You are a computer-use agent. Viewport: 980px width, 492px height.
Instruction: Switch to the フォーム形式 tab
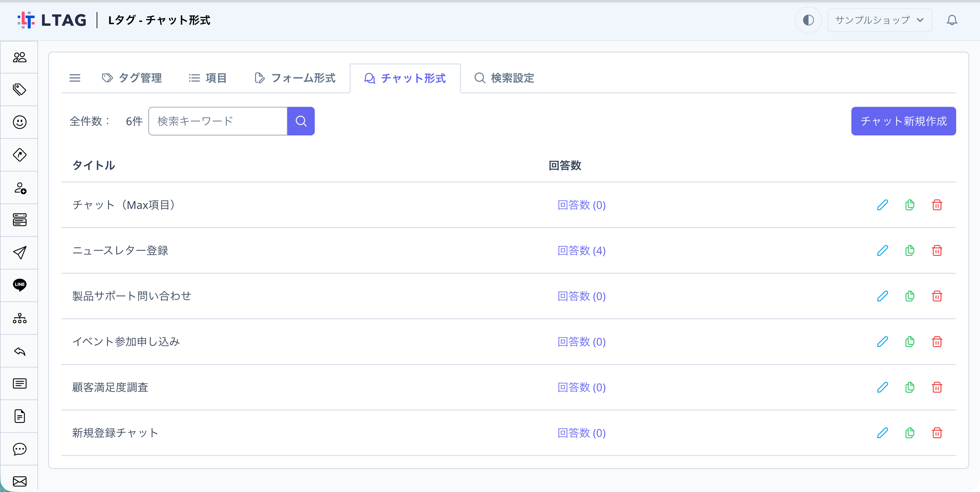[295, 78]
